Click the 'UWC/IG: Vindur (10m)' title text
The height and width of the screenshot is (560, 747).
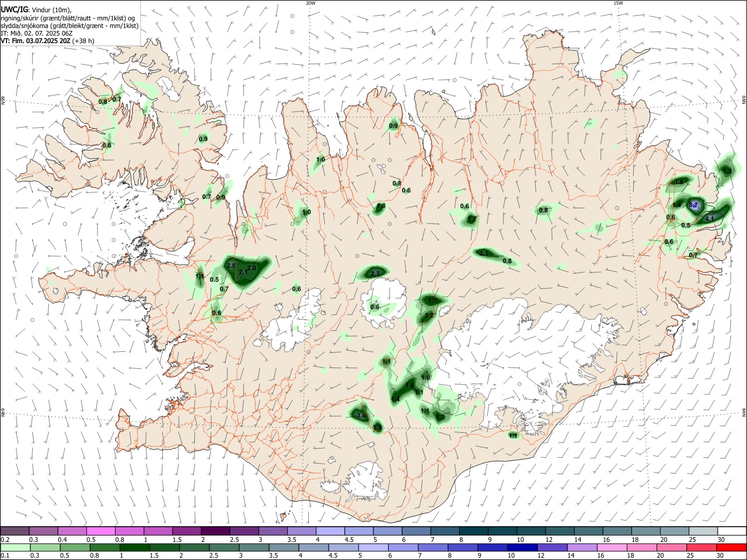(x=36, y=9)
